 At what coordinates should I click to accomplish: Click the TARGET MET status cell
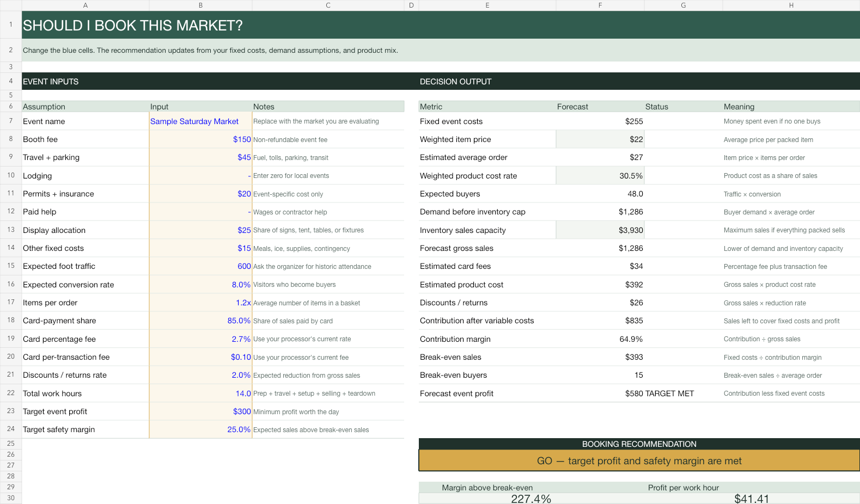684,394
